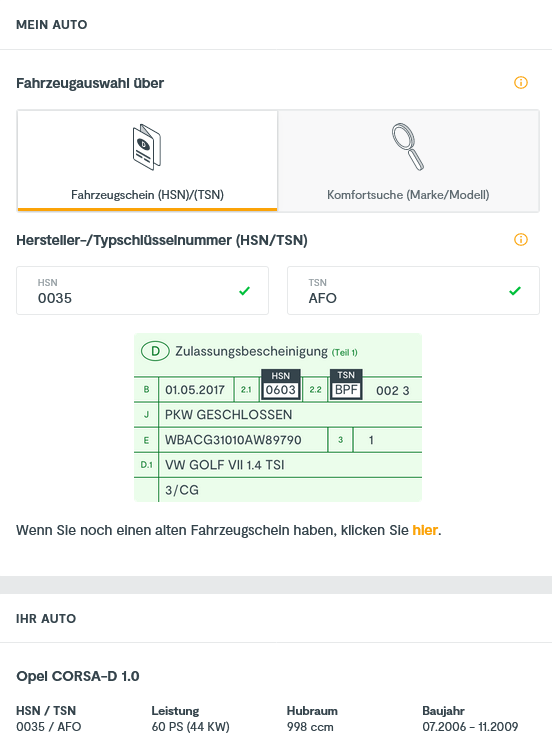Click the magnifying glass Komfortsuche icon
The width and height of the screenshot is (552, 754).
pos(408,147)
